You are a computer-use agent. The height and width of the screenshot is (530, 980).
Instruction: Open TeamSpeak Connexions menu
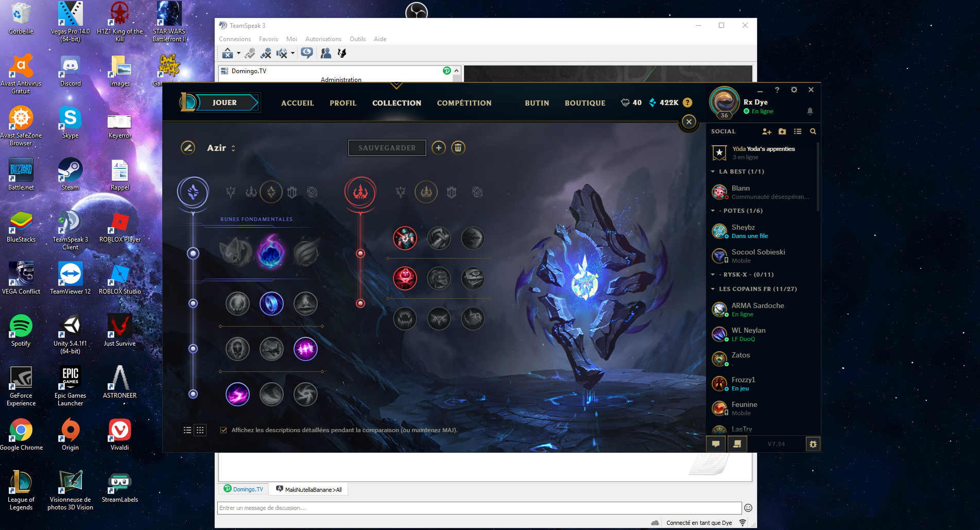pyautogui.click(x=235, y=39)
